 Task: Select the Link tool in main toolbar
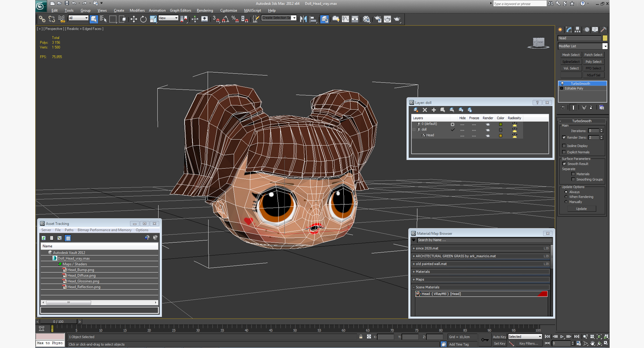pyautogui.click(x=42, y=19)
